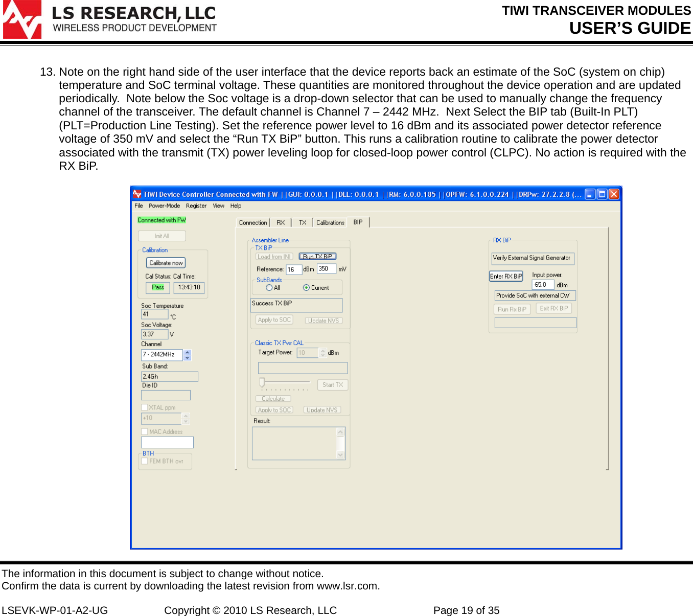Minimize the TIWI Device Controller window
This screenshot has height=616, width=693.
[590, 194]
